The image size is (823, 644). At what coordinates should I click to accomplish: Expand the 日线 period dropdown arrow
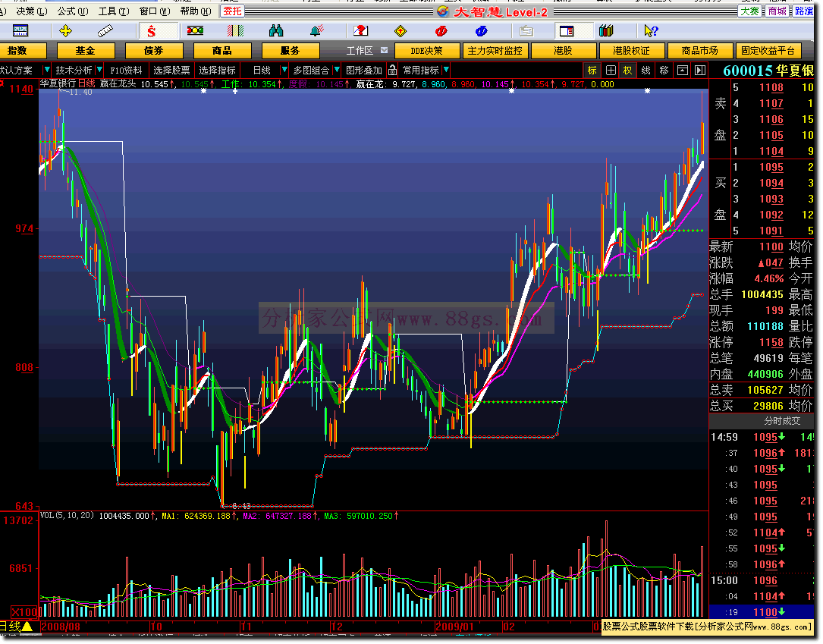coord(284,70)
